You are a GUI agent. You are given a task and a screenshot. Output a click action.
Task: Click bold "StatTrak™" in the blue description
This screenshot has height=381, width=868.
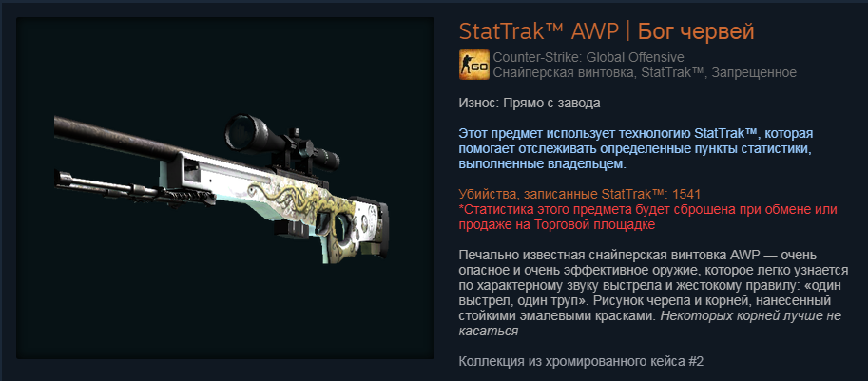(x=726, y=134)
